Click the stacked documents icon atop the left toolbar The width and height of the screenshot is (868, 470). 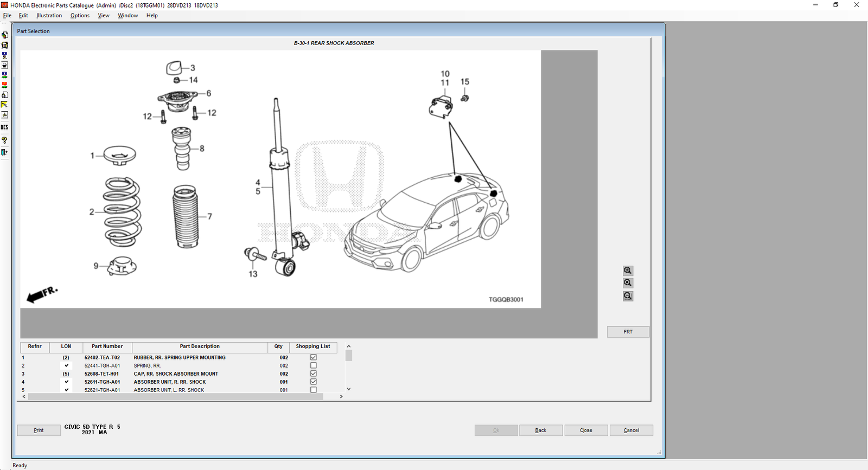[x=4, y=35]
